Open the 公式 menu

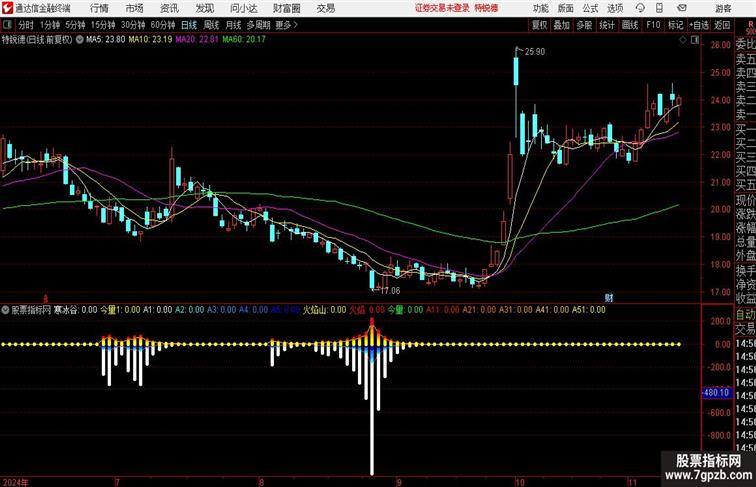tap(590, 8)
